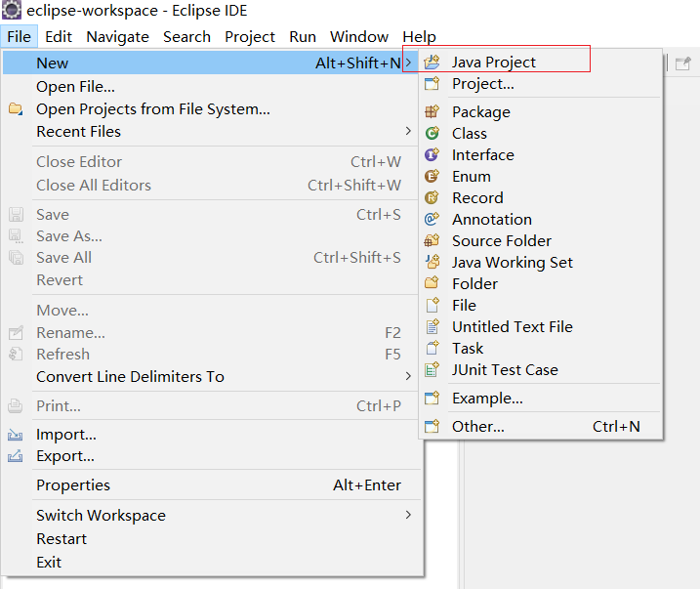Screen dimensions: 700x589
Task: Open the Navigate menu
Action: [x=117, y=36]
